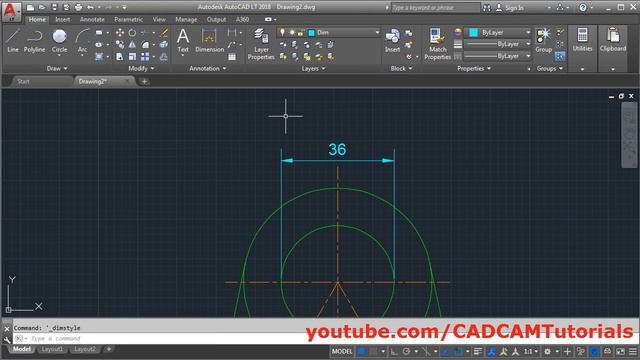Toggle lineweight display in status bar
This screenshot has width=640, height=360.
coord(478,351)
